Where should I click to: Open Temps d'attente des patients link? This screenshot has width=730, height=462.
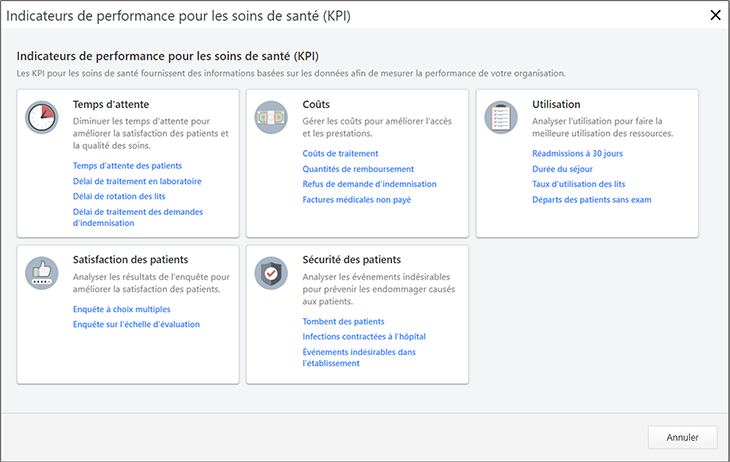[x=127, y=165]
